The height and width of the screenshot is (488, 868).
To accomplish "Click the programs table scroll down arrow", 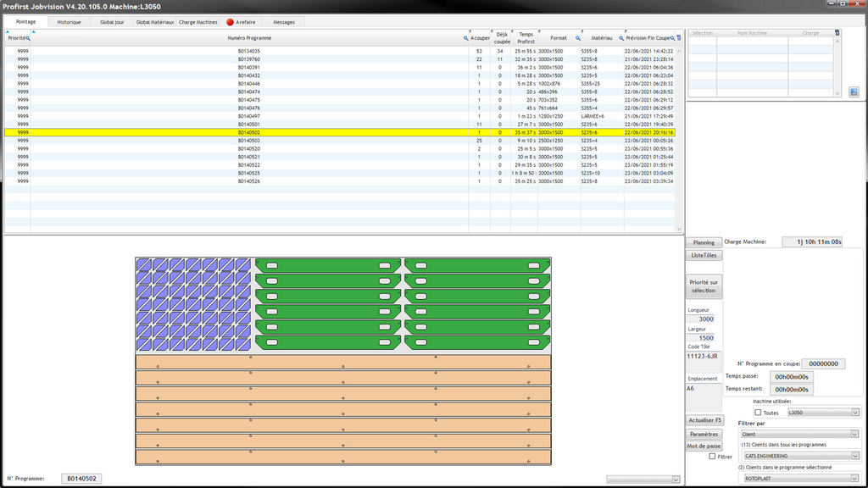I will (679, 229).
